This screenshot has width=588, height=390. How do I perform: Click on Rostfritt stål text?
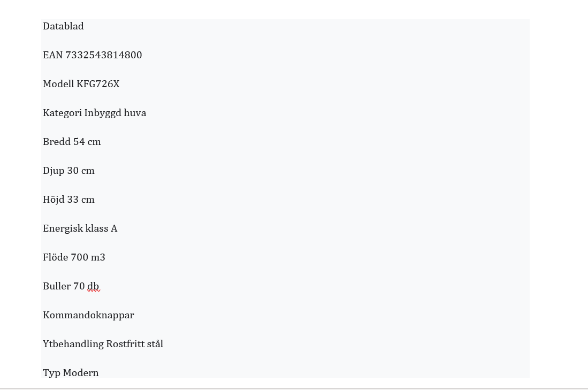tap(135, 344)
